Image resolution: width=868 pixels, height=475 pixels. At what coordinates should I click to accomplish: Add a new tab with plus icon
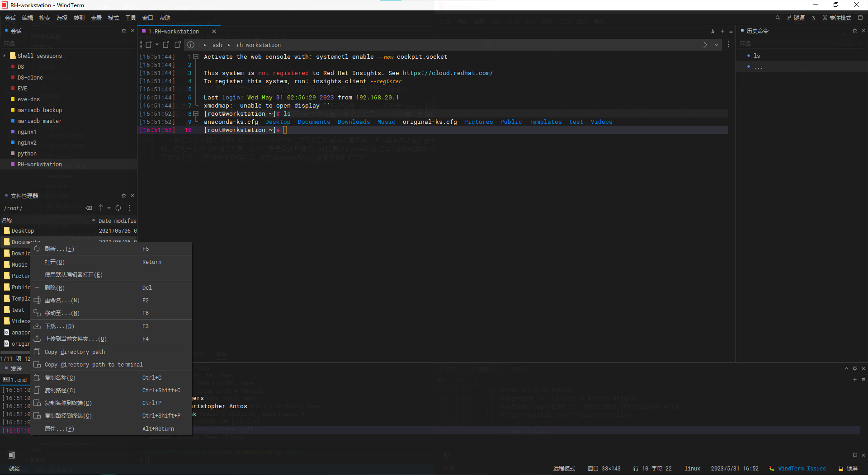coord(722,31)
